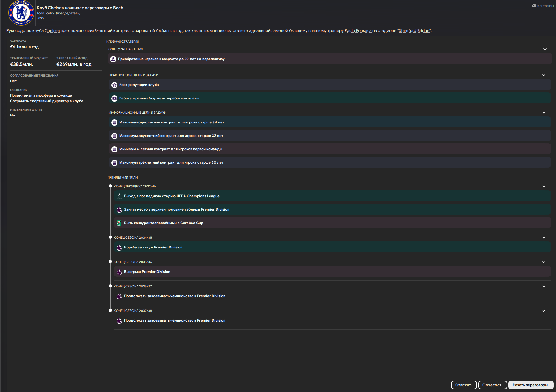556x392 pixels.
Task: Click Premier Division icon under Конец сезона 2037/38
Action: pyautogui.click(x=119, y=321)
